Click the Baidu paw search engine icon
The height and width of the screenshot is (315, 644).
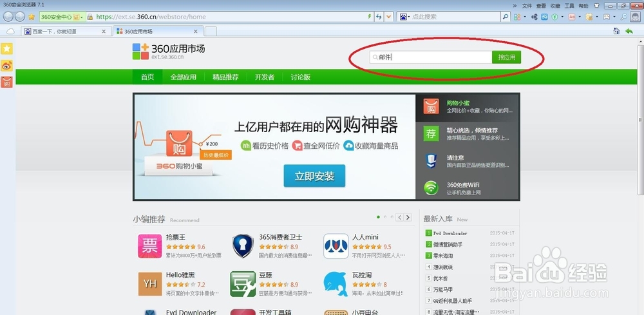[403, 17]
